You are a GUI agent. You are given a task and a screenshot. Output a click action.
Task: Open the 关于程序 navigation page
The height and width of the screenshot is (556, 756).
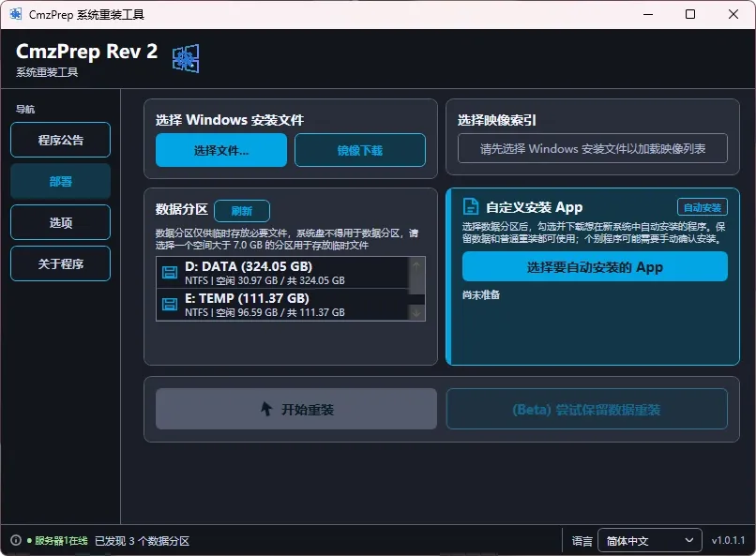pyautogui.click(x=60, y=263)
